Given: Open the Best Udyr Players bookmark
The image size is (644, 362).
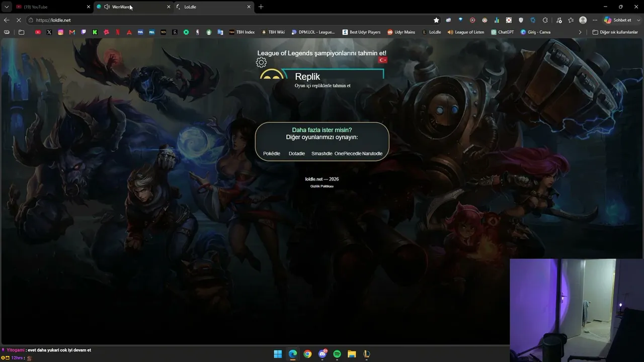Looking at the screenshot, I should click(x=361, y=32).
